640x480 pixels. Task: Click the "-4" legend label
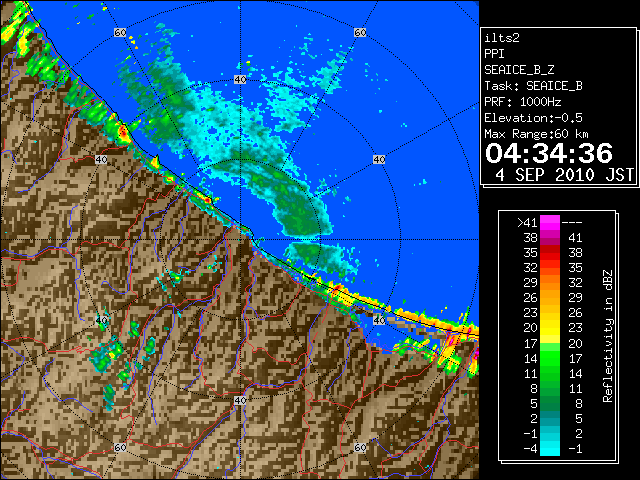point(530,448)
